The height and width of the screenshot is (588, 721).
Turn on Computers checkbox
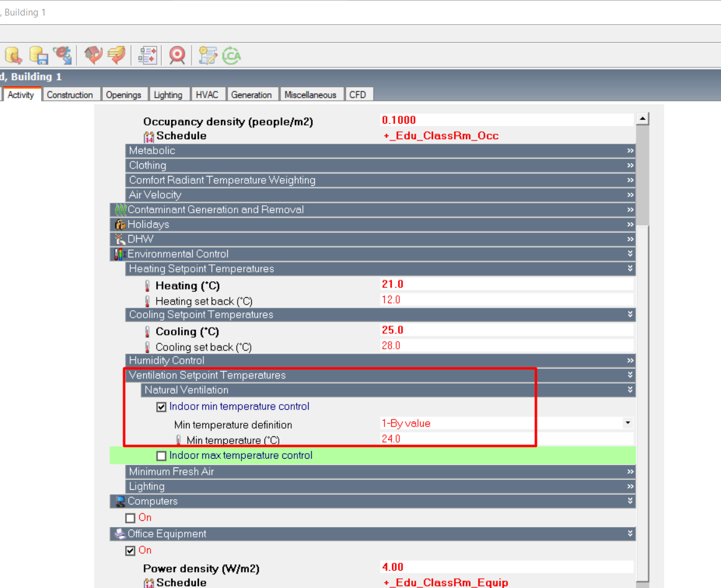tap(130, 518)
